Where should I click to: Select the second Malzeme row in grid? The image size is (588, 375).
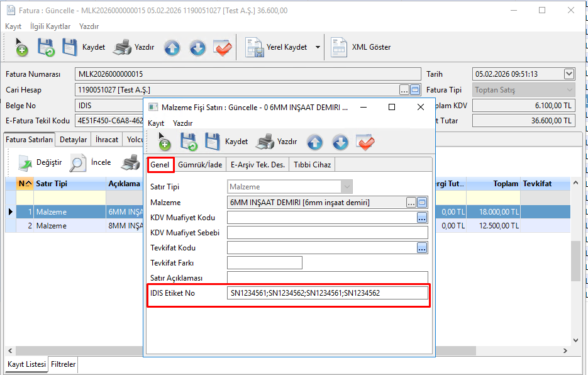50,226
